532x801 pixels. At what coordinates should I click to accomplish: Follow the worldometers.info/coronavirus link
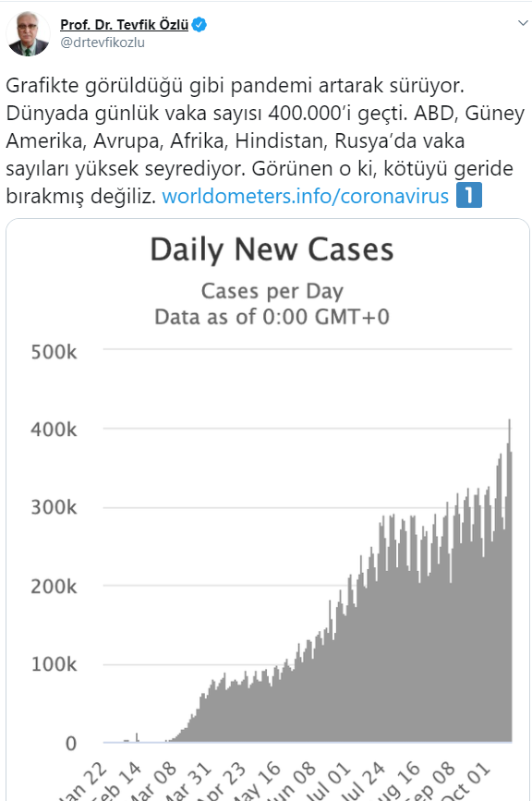click(x=306, y=196)
